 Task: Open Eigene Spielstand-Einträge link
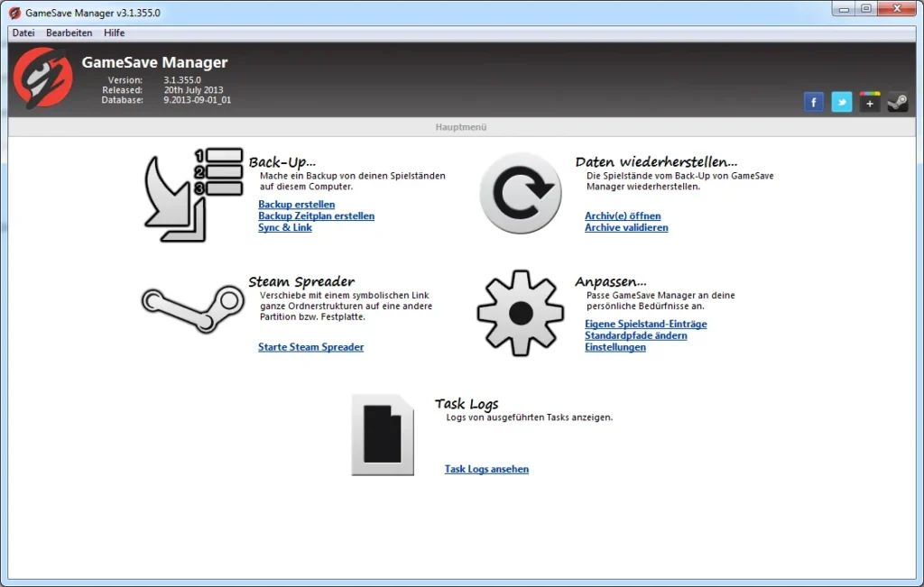click(646, 324)
